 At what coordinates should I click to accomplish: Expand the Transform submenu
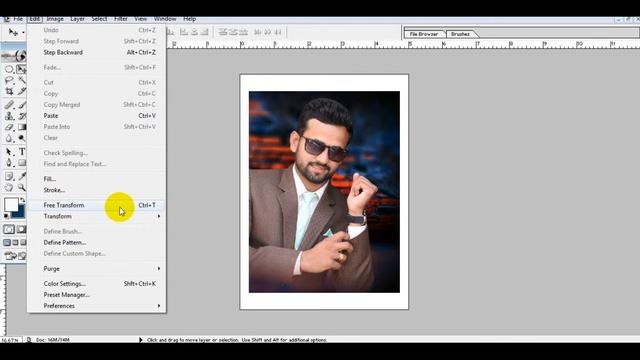tap(97, 216)
